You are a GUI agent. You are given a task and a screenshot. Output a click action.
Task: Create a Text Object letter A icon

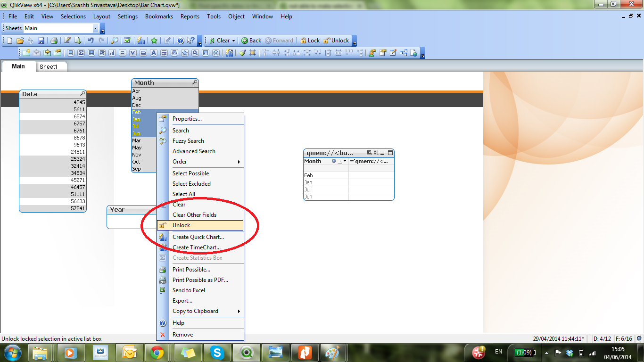[154, 53]
